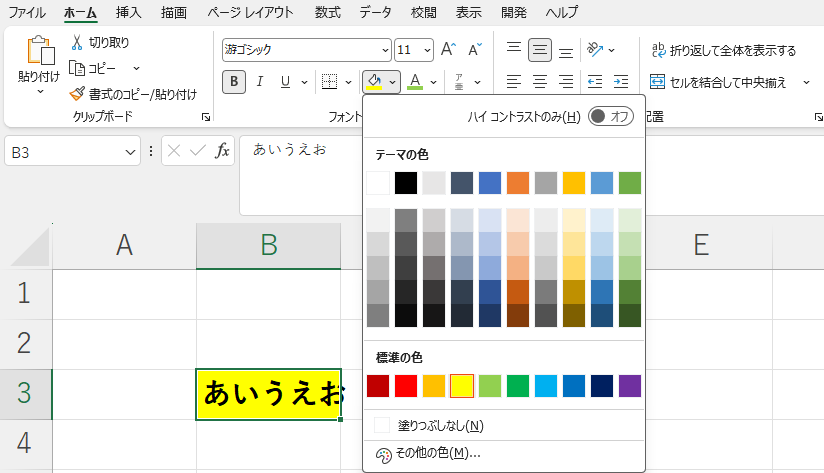Switch to the 描画 tab
This screenshot has width=824, height=473.
click(173, 13)
